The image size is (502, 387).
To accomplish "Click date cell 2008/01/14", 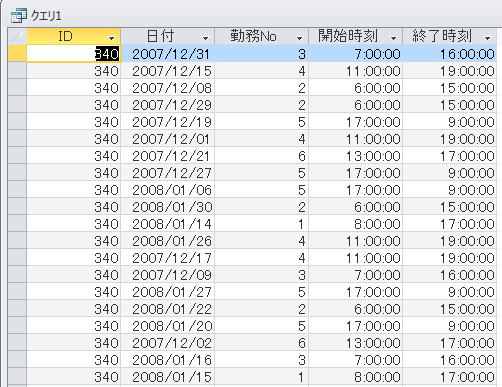I will click(x=168, y=224).
